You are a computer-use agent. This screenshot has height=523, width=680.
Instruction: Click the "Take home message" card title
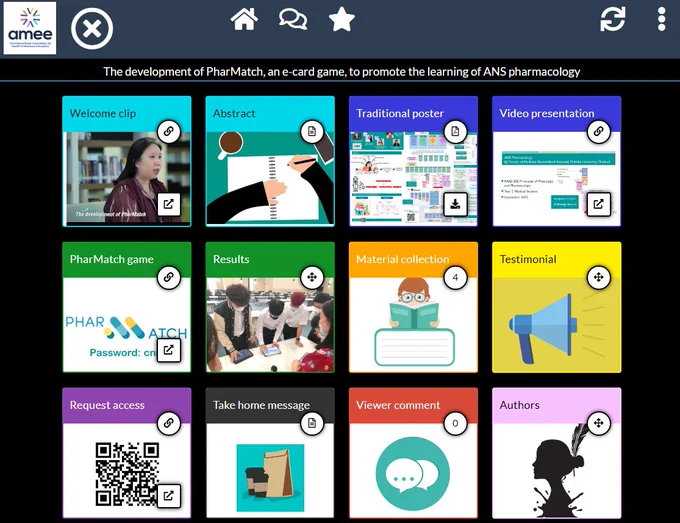(261, 405)
